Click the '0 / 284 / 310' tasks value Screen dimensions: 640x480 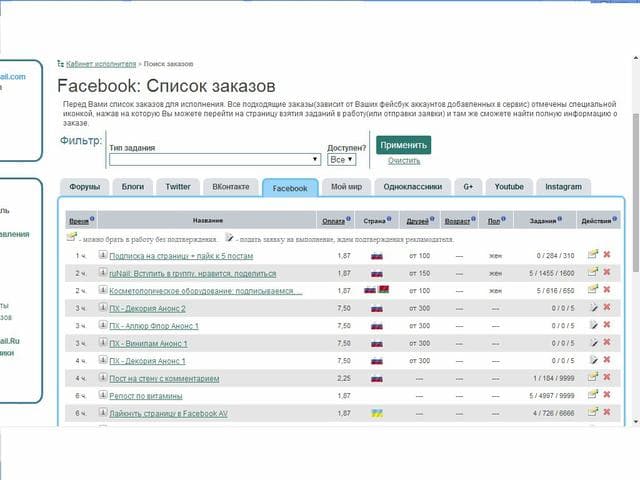tap(555, 256)
